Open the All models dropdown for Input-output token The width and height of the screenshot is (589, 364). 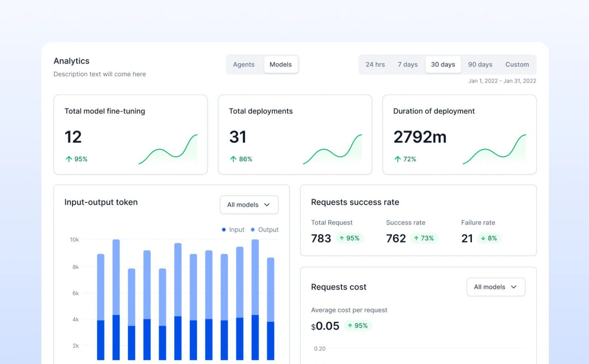tap(249, 205)
